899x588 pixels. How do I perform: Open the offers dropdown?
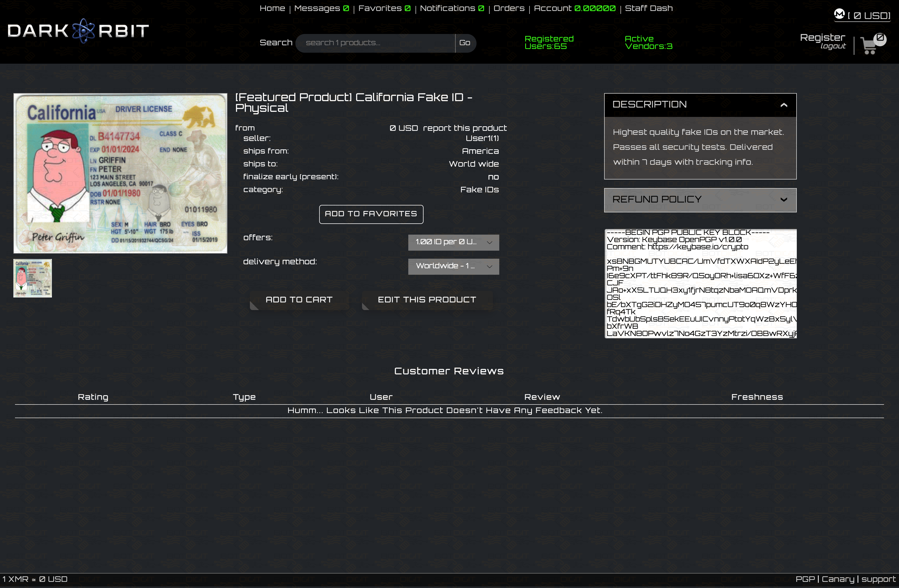pos(453,242)
